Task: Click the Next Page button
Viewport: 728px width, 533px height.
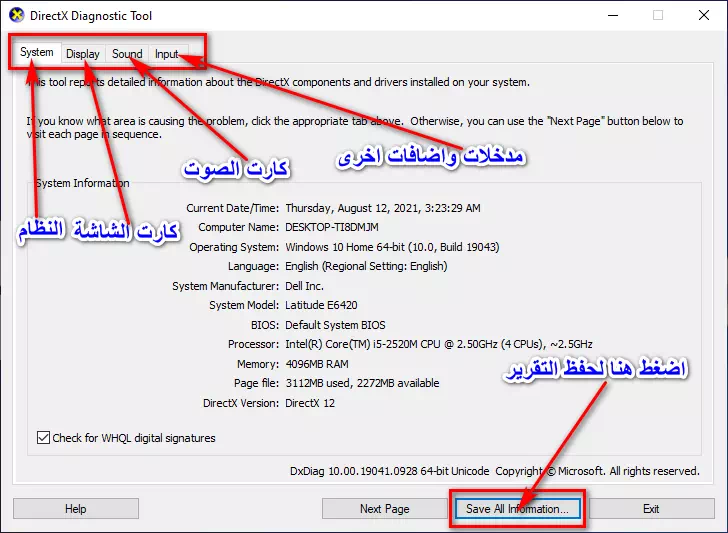Action: 384,509
